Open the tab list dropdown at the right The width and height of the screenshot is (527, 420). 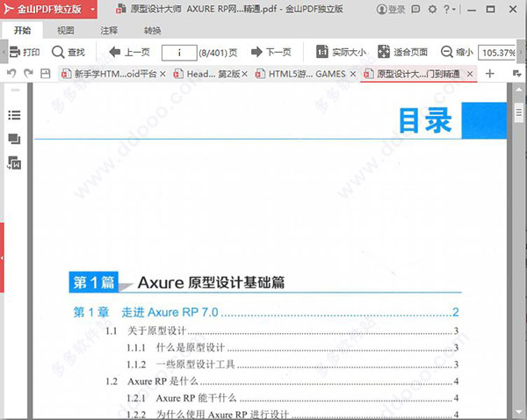coord(517,73)
